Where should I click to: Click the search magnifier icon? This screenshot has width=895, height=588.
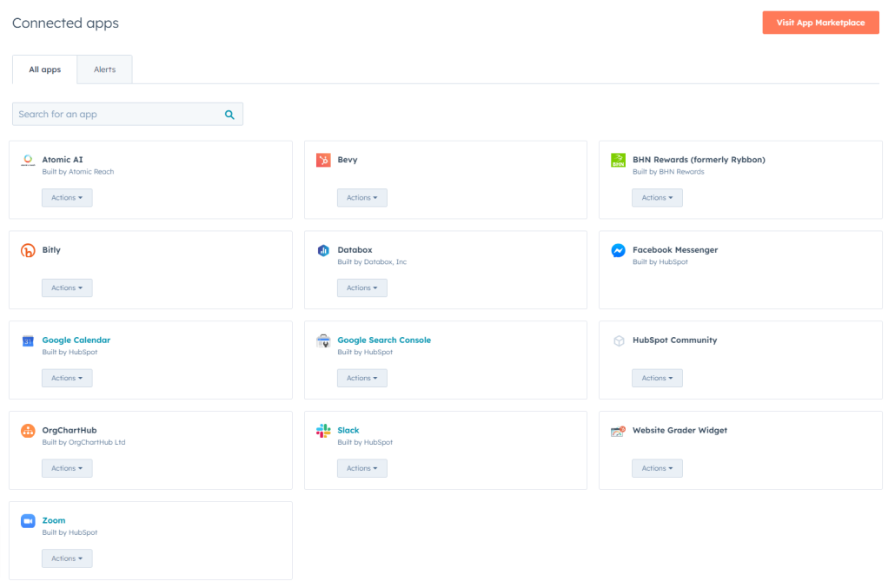coord(229,114)
